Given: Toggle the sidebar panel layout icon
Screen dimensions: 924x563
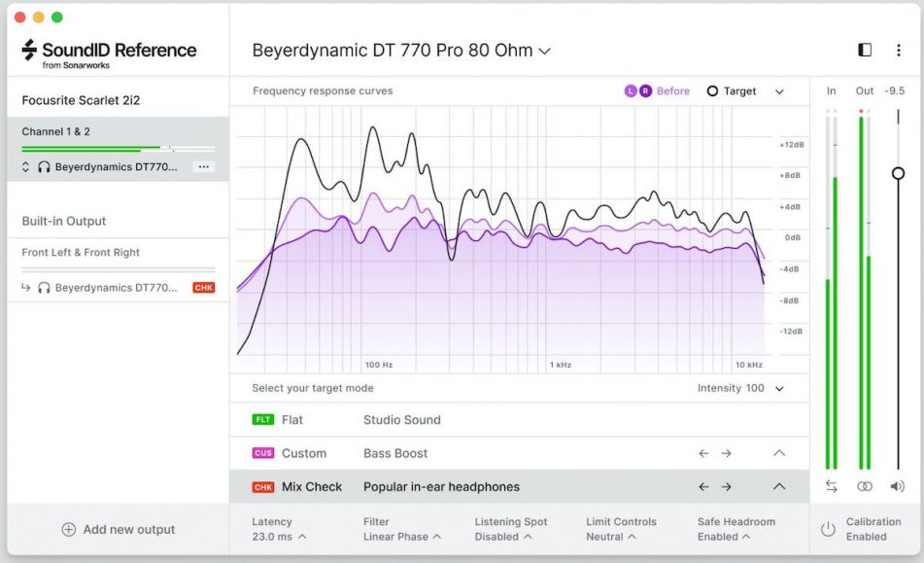Looking at the screenshot, I should pyautogui.click(x=865, y=51).
